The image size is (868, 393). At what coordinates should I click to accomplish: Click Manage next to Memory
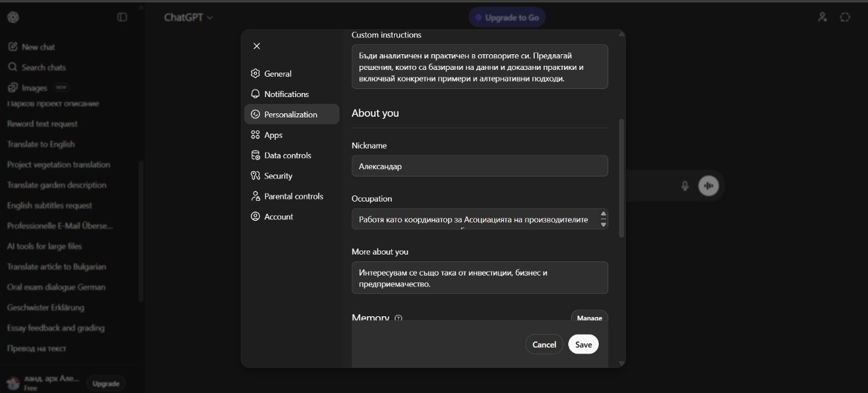click(589, 318)
